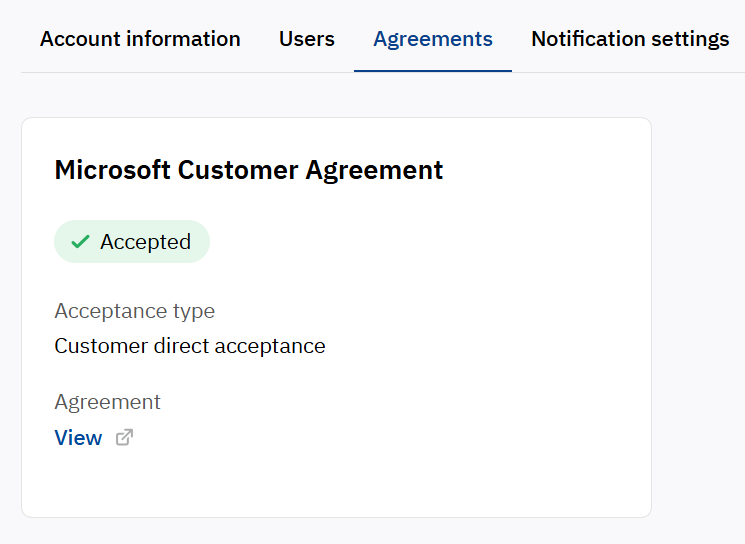
Task: Click the Accepted status badge
Action: [x=132, y=241]
